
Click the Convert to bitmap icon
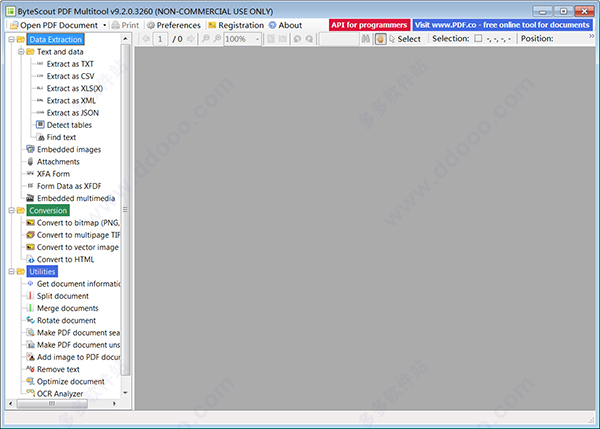[x=30, y=223]
